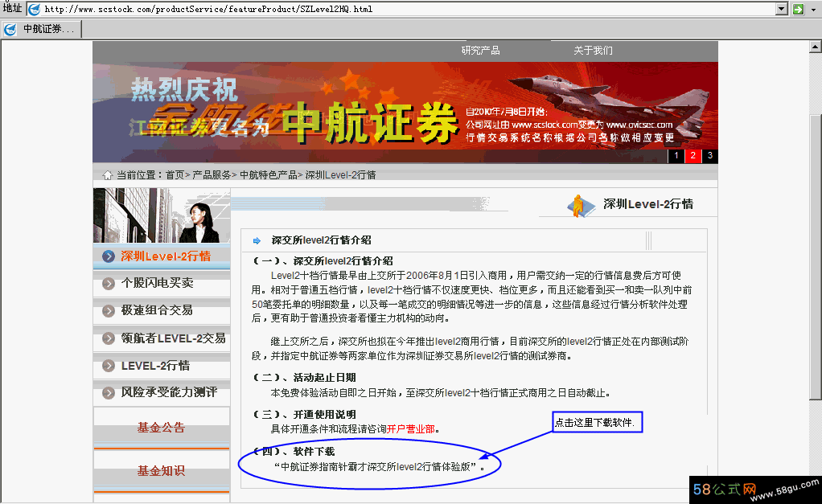Screen dimensions: 822x504
Task: Click the (四)、软件下载 heading
Action: pyautogui.click(x=294, y=452)
